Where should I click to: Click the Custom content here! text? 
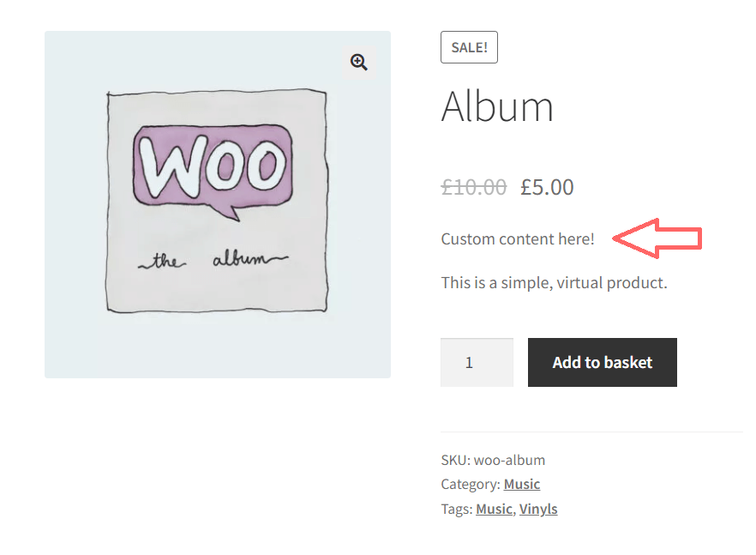(517, 238)
